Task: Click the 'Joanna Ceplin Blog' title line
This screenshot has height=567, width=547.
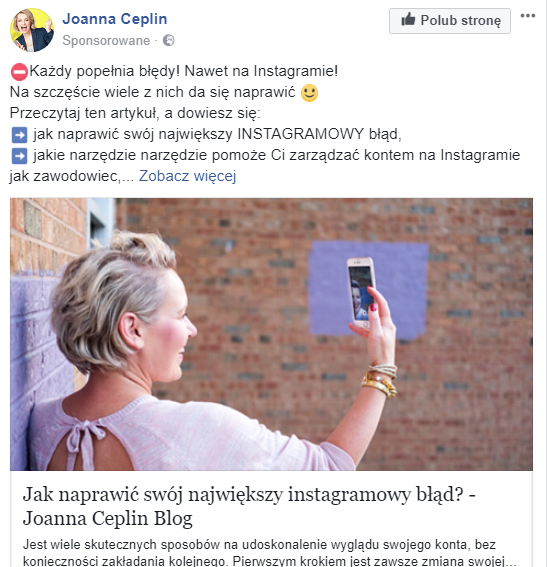Action: pos(108,519)
